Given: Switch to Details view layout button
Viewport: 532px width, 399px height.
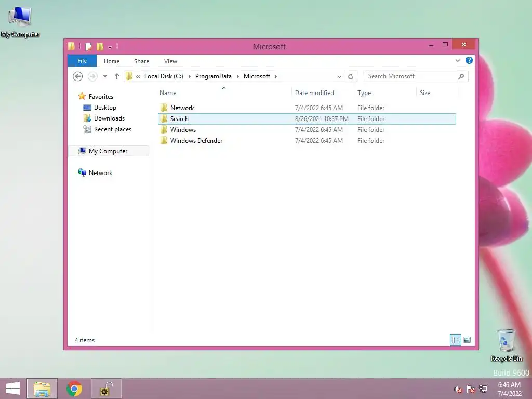Looking at the screenshot, I should [455, 340].
